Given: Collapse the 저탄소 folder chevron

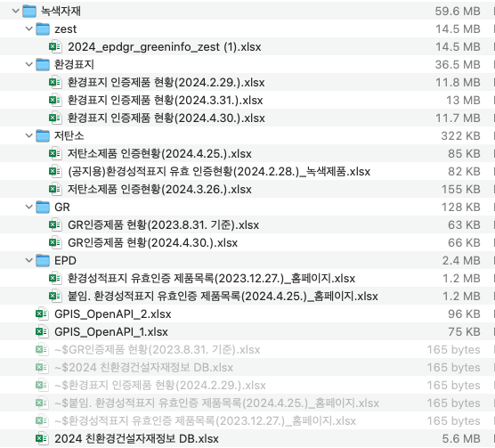Looking at the screenshot, I should (x=29, y=135).
